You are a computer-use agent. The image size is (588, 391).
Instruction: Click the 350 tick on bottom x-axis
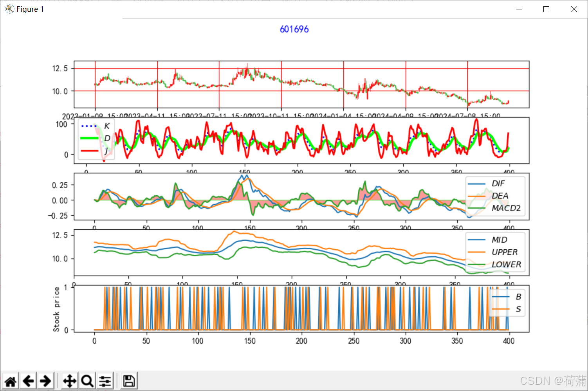[457, 341]
